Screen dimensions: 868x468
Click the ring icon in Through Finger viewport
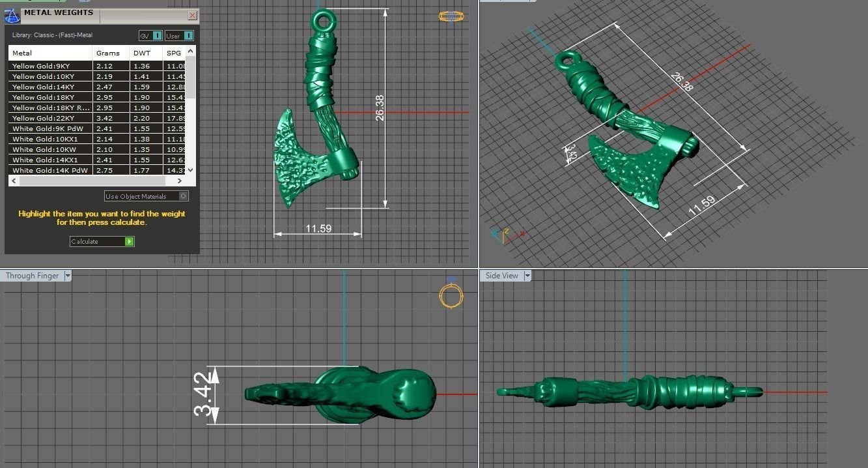coord(451,296)
